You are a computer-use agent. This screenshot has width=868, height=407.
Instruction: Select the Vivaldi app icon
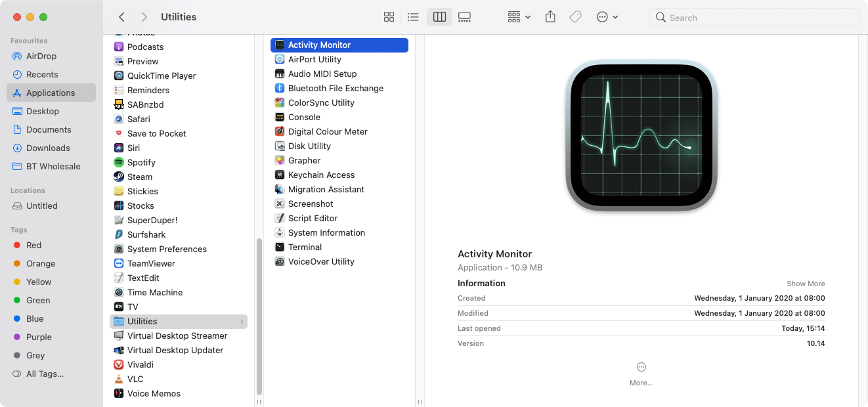119,364
